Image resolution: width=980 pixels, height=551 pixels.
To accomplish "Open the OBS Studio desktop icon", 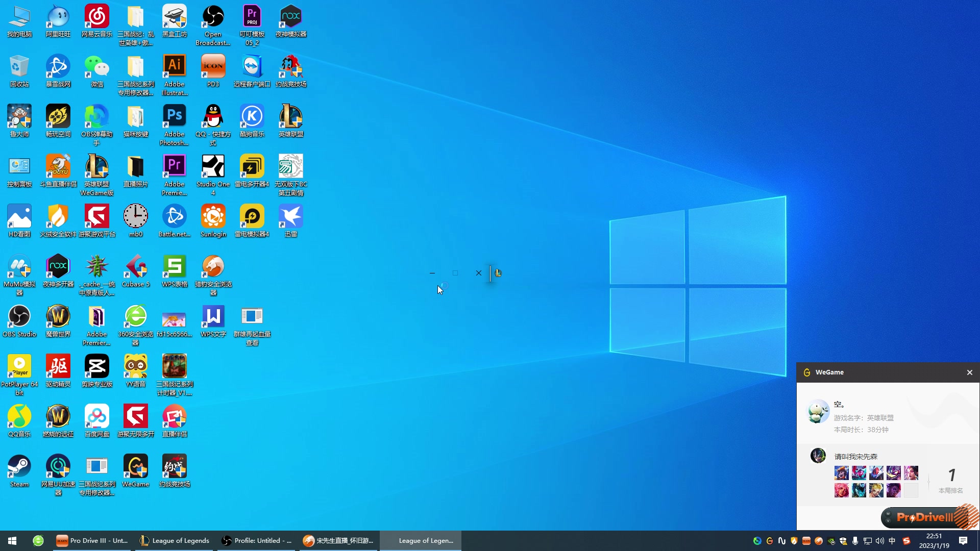I will click(x=19, y=316).
